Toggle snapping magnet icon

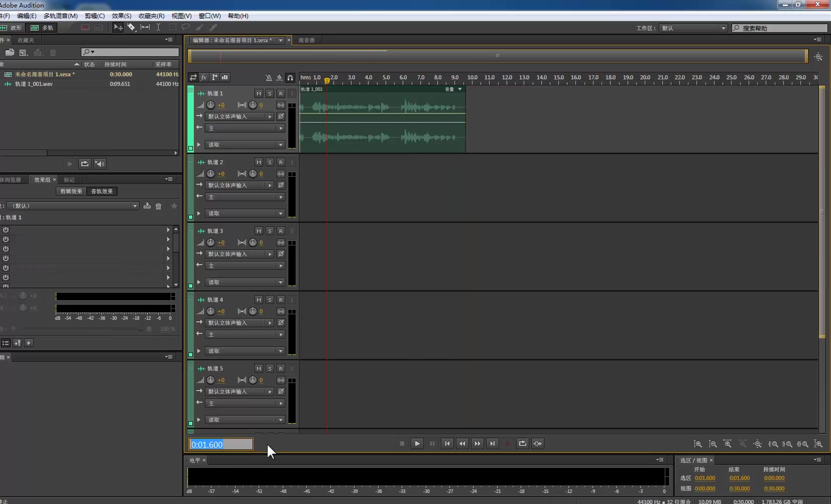290,77
